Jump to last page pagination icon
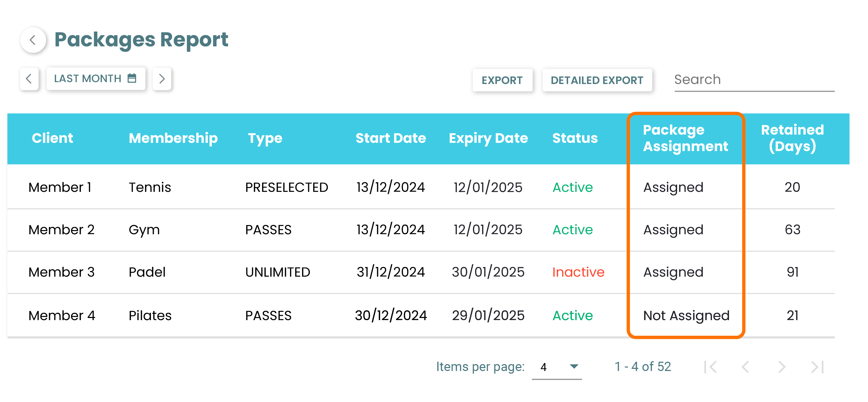 click(x=817, y=366)
